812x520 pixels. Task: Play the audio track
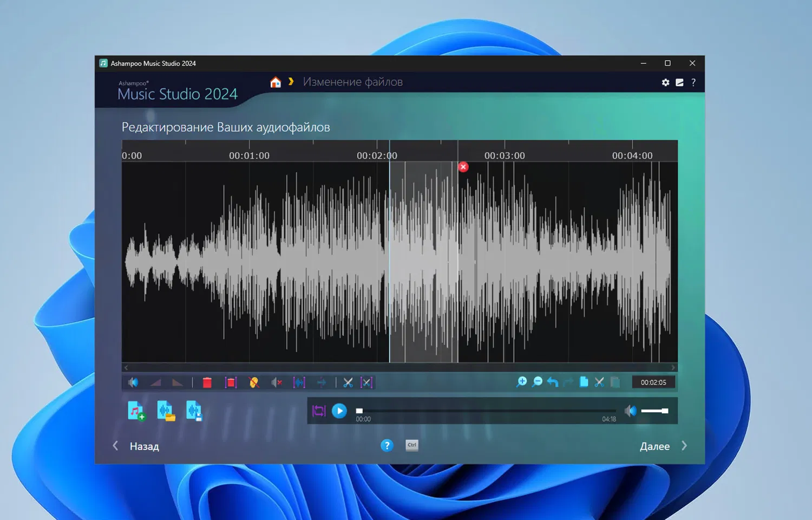[339, 411]
